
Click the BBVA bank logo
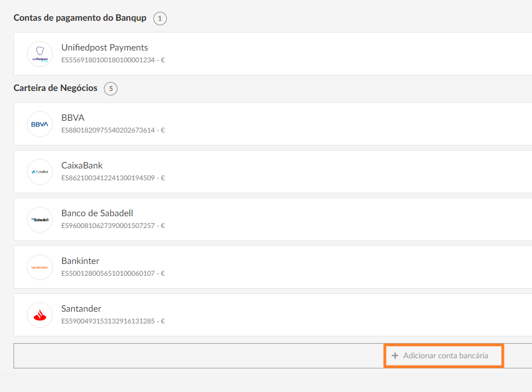(40, 124)
